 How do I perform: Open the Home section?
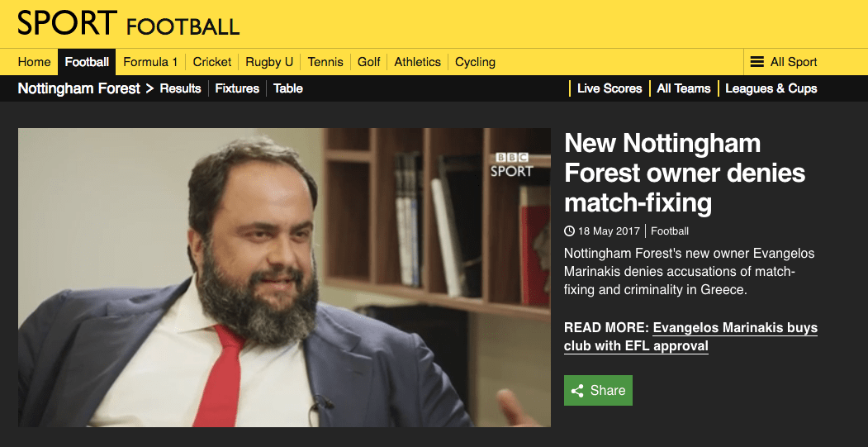point(35,62)
